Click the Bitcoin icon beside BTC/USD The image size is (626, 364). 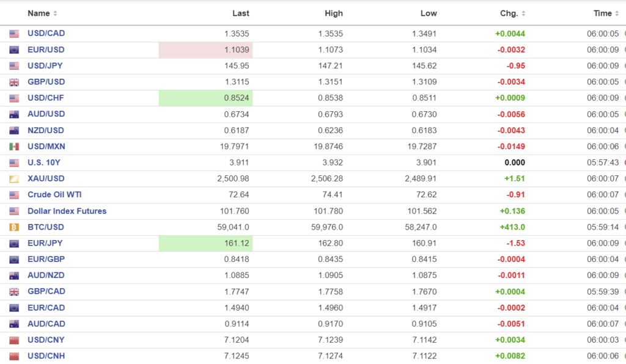coord(14,227)
